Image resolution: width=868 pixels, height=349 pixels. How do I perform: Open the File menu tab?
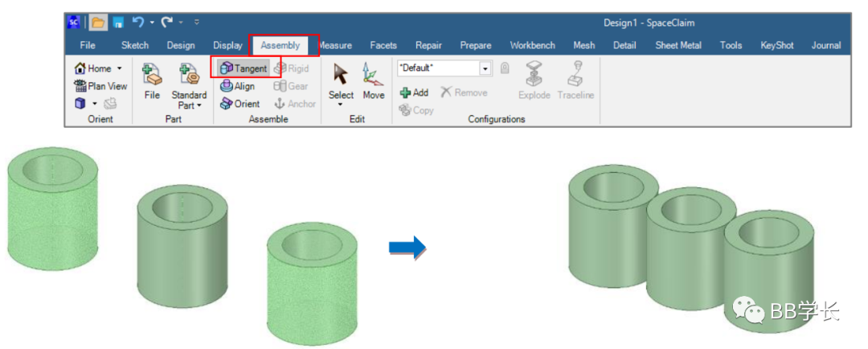[88, 45]
